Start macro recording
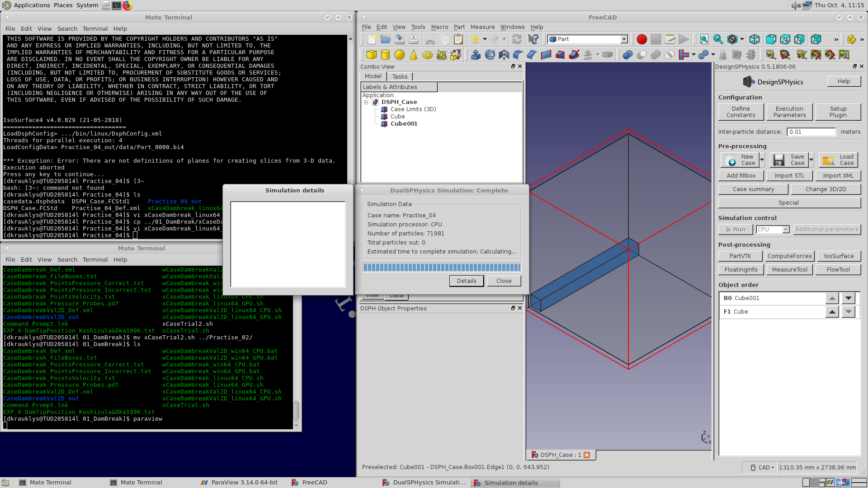The image size is (868, 488). tap(642, 39)
